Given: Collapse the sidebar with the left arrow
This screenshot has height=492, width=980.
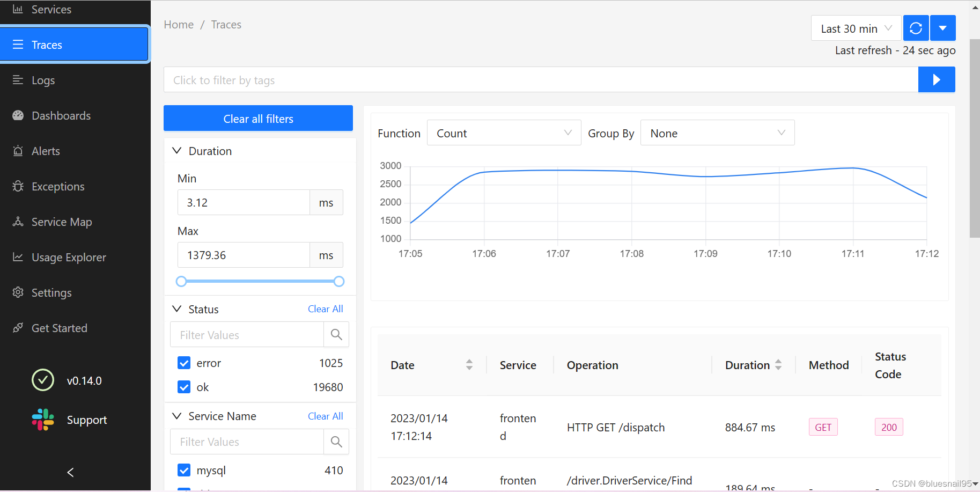Looking at the screenshot, I should pyautogui.click(x=70, y=472).
